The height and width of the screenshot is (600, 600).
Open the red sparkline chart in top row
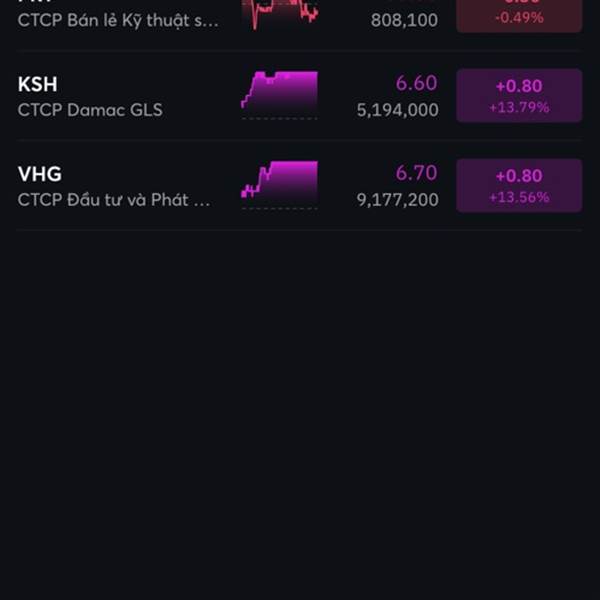pos(279,15)
